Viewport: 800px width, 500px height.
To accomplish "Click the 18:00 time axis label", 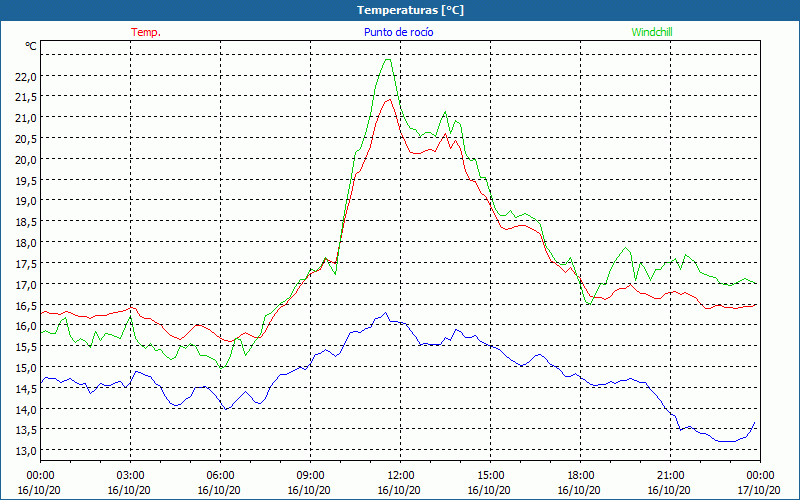I will pos(581,476).
